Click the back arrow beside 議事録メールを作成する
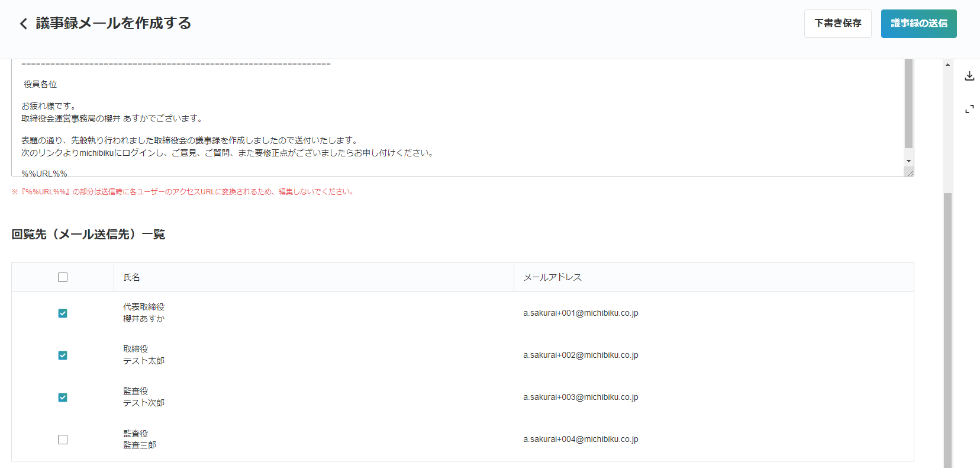 click(x=23, y=24)
